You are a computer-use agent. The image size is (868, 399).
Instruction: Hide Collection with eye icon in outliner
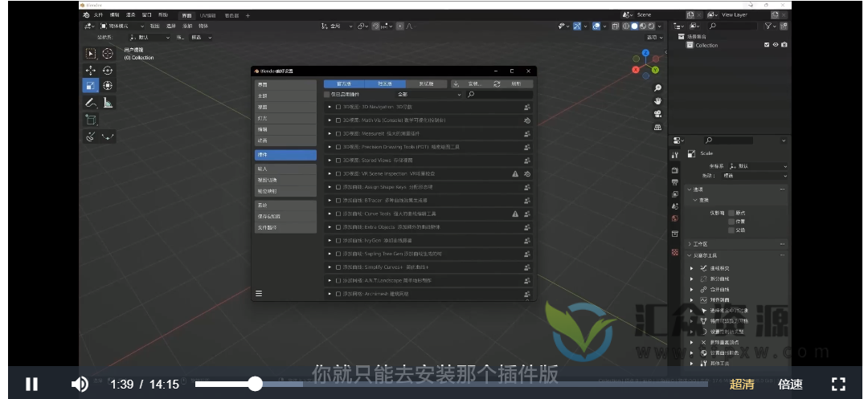point(776,45)
